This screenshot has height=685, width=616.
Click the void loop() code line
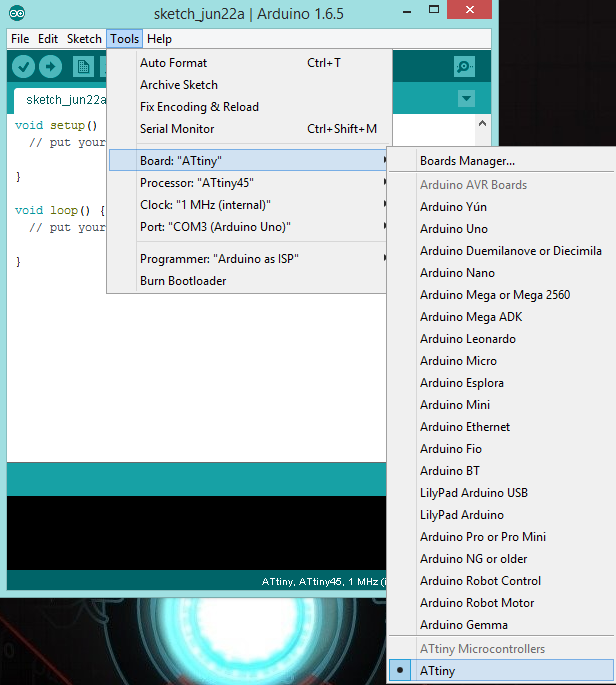(59, 210)
